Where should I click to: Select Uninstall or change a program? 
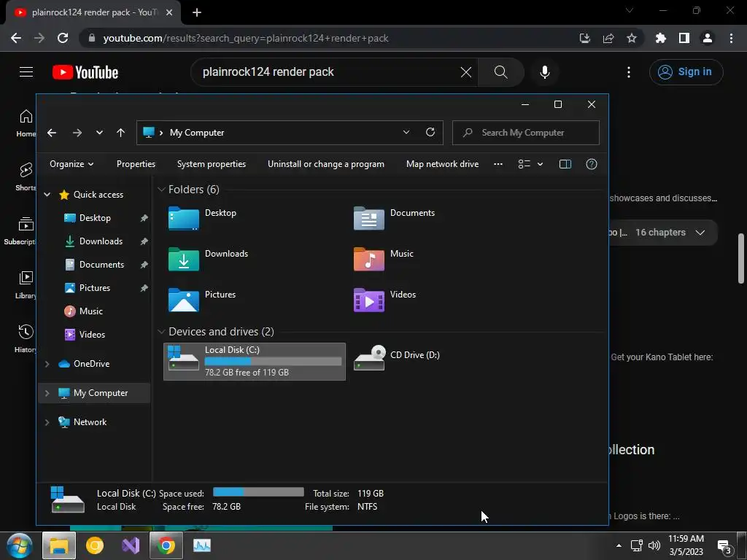pos(326,164)
